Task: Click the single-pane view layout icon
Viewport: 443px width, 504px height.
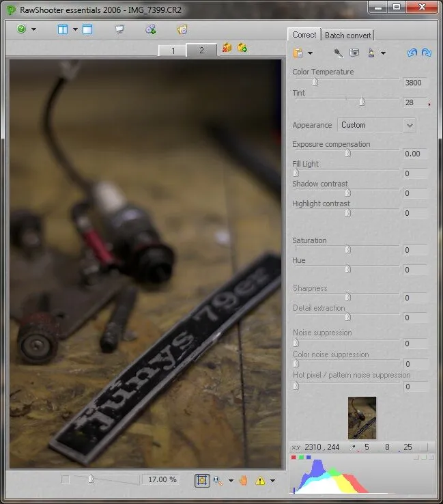Action: [87, 29]
